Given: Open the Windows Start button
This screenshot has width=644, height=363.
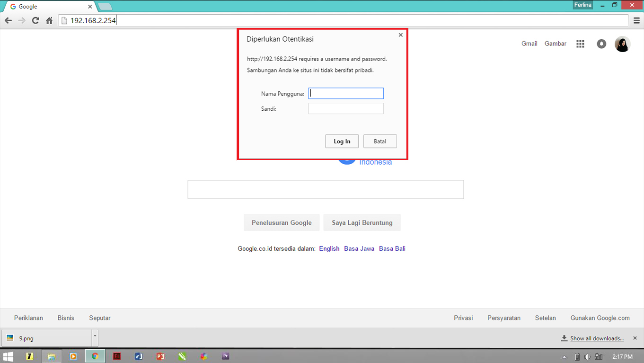Looking at the screenshot, I should pos(8,356).
